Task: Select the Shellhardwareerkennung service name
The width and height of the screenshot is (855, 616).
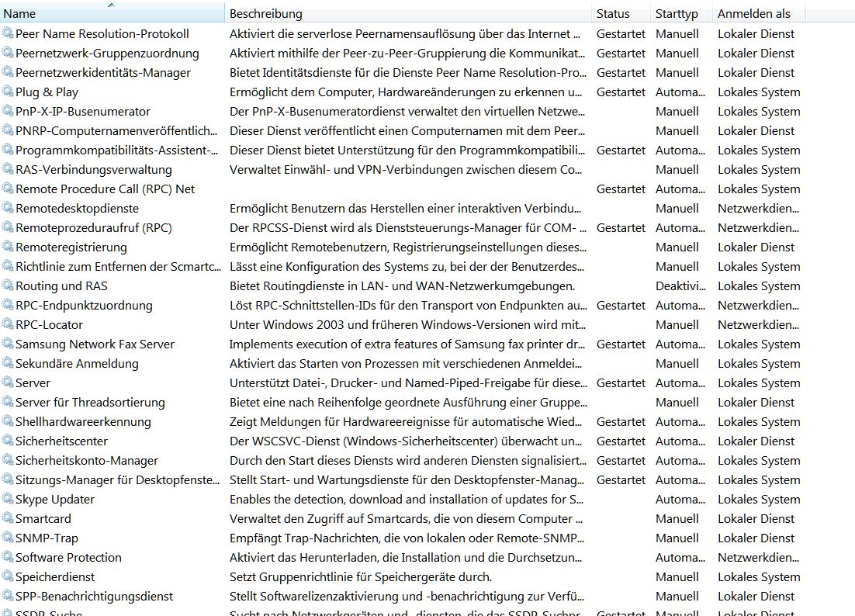Action: [83, 421]
